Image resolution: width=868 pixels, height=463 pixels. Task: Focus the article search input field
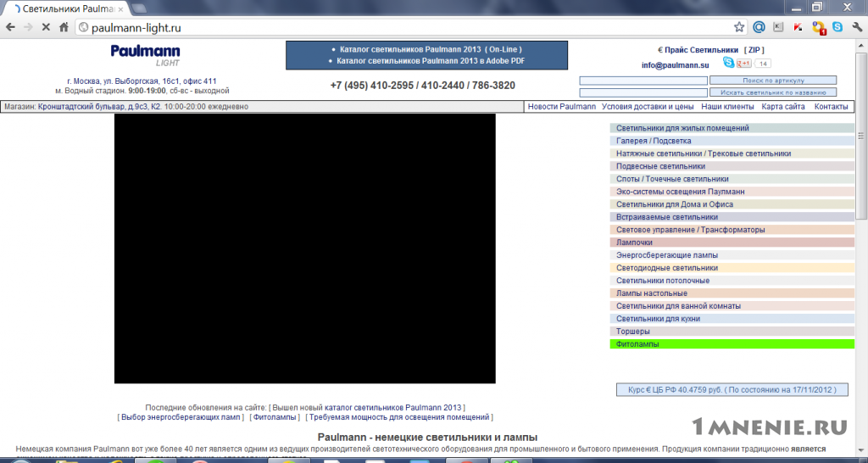[x=643, y=81]
